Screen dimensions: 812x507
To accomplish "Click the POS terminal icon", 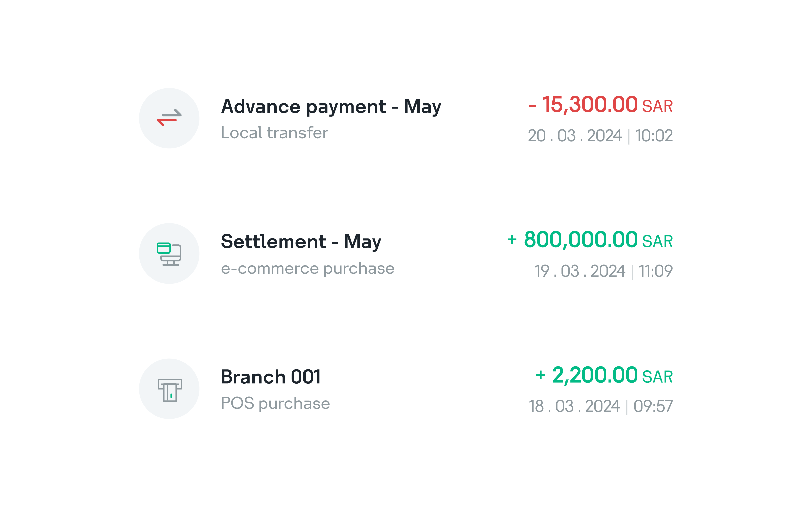I will tap(169, 389).
